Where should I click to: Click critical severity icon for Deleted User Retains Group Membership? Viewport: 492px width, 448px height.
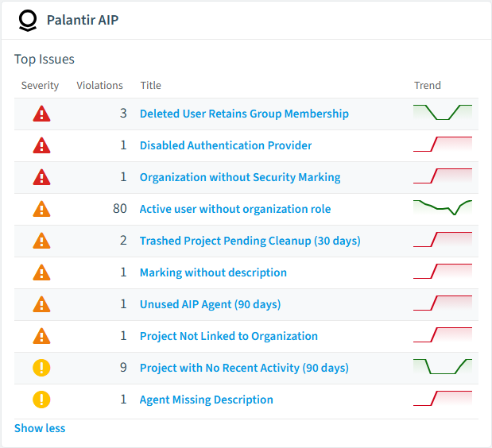(x=42, y=114)
